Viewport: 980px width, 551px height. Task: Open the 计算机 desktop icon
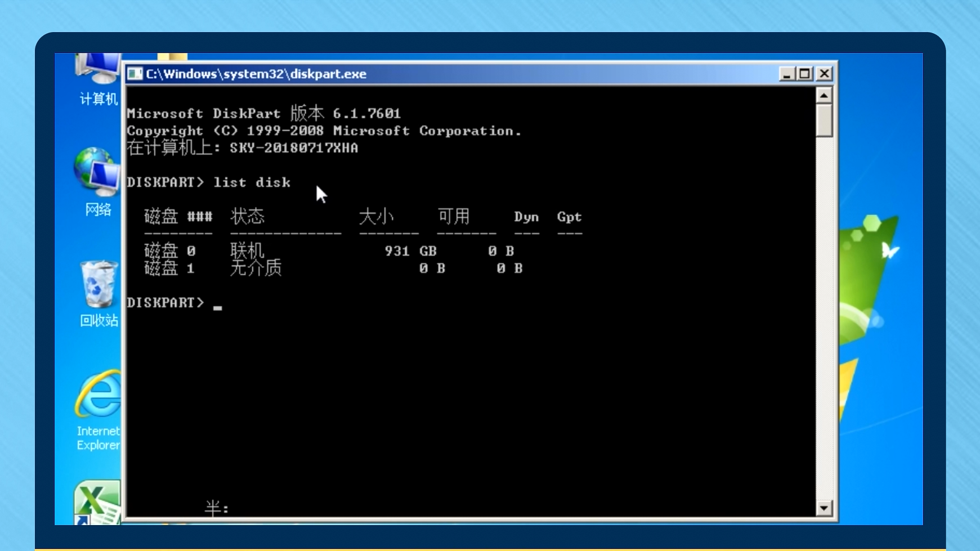98,80
